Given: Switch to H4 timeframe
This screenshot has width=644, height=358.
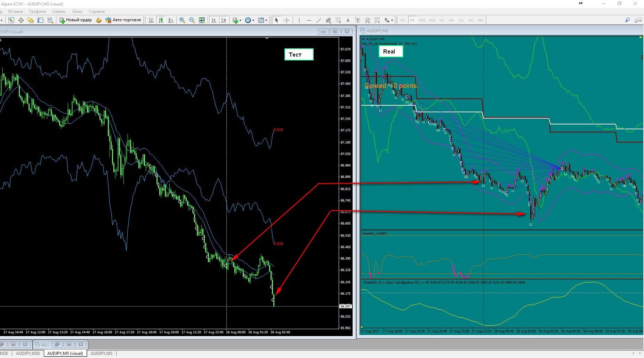Looking at the screenshot, I should coord(451,20).
